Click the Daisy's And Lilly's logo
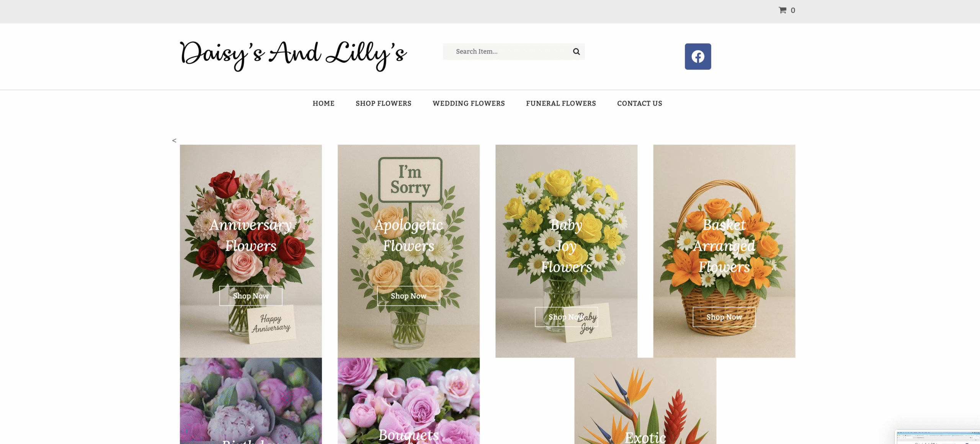This screenshot has height=444, width=980. [x=293, y=56]
